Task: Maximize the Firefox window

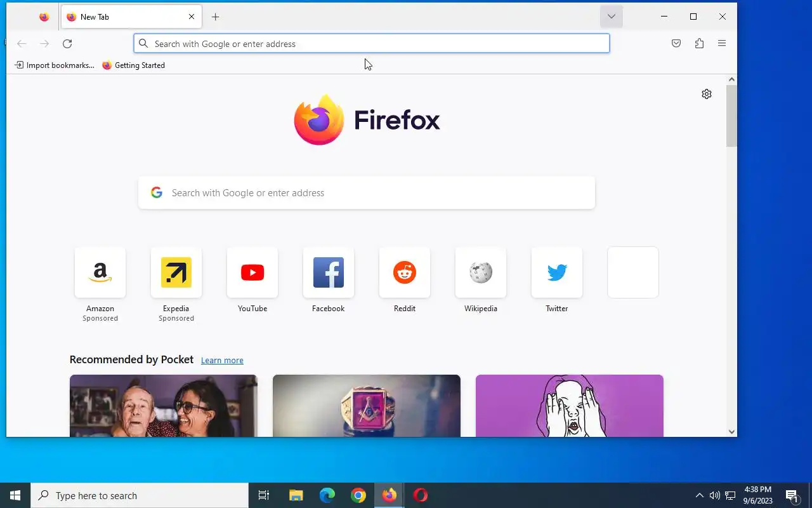Action: (693, 17)
